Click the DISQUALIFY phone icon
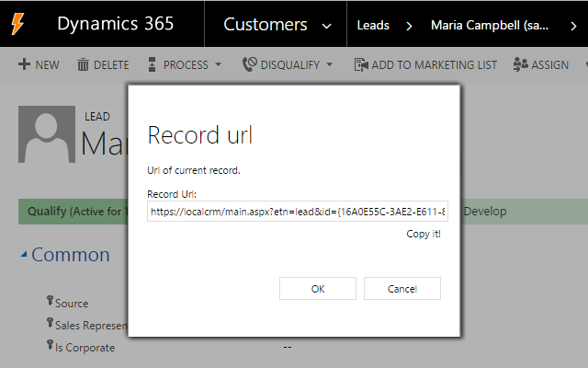 coord(249,64)
